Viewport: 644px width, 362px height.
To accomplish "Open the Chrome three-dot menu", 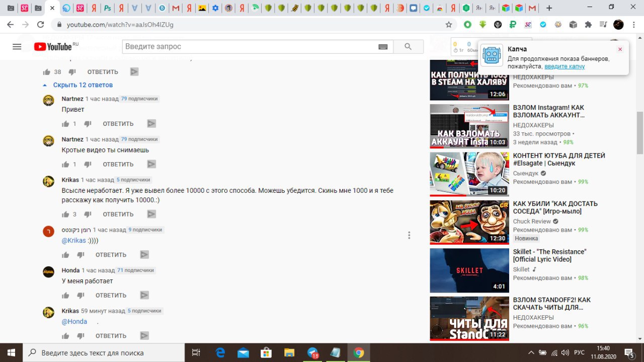I will pos(634,24).
